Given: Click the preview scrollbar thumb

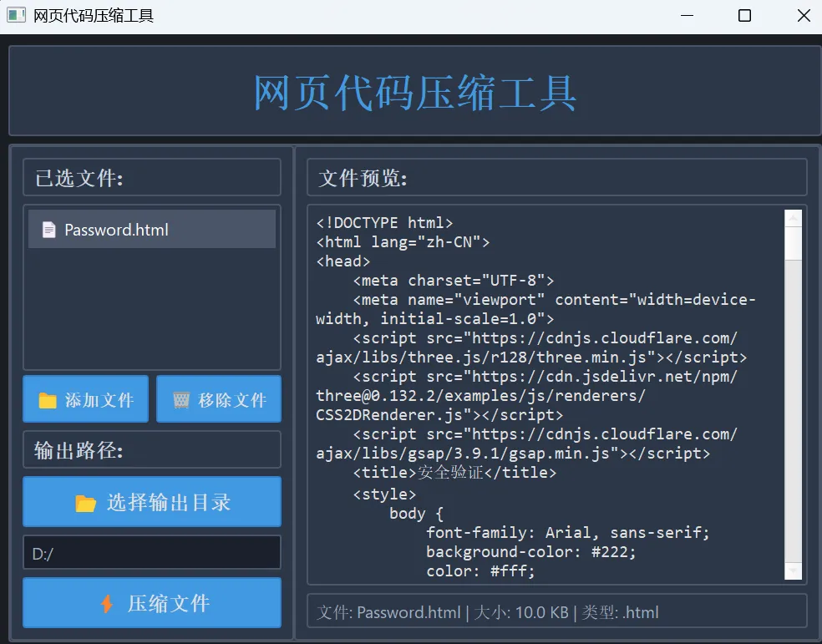Looking at the screenshot, I should coord(793,243).
